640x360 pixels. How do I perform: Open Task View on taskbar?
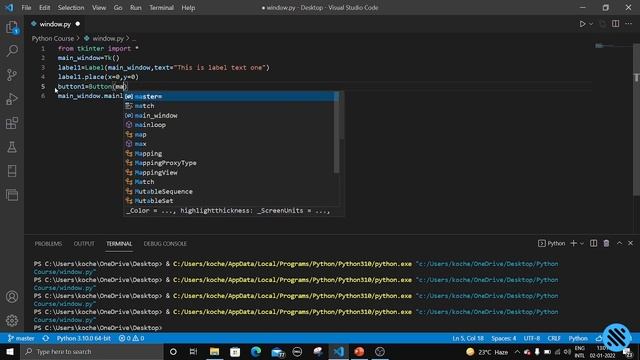tap(193, 351)
